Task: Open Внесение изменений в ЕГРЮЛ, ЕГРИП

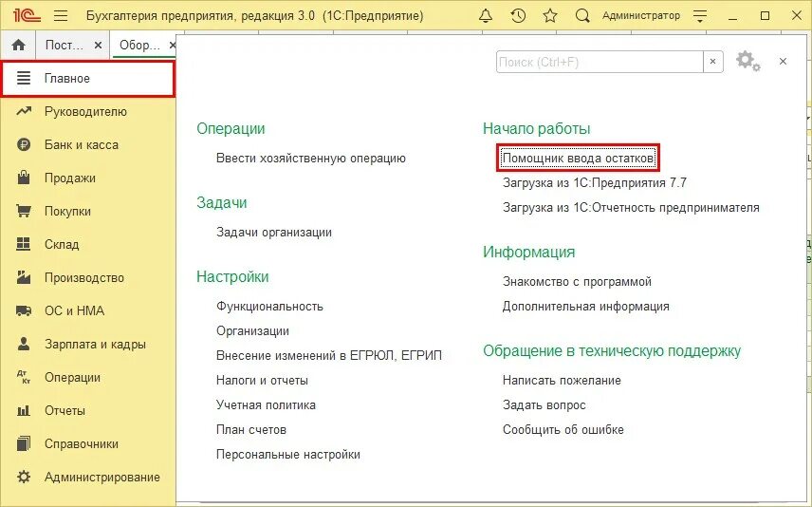Action: [329, 356]
